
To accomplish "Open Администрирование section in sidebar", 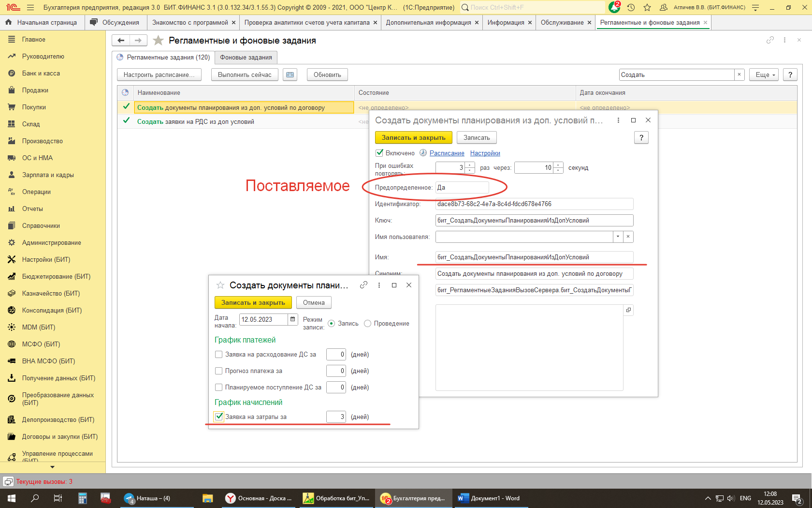I will tap(52, 242).
